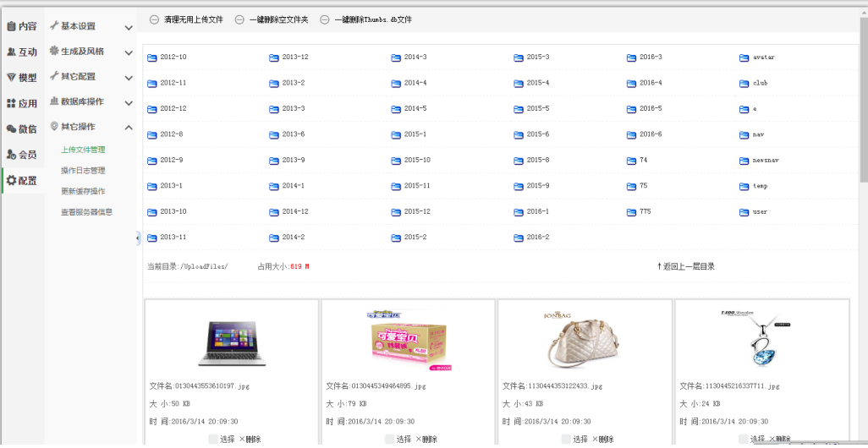Viewport: 868px width, 448px height.
Task: Expand the 数据库操作 section arrow
Action: click(x=129, y=102)
